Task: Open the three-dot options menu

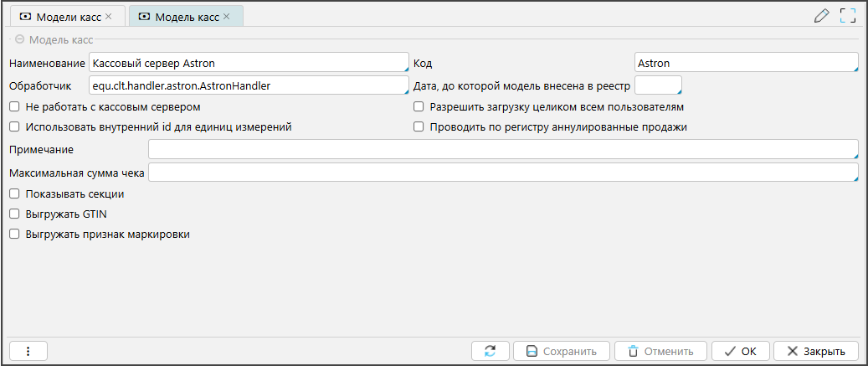Action: 28,351
